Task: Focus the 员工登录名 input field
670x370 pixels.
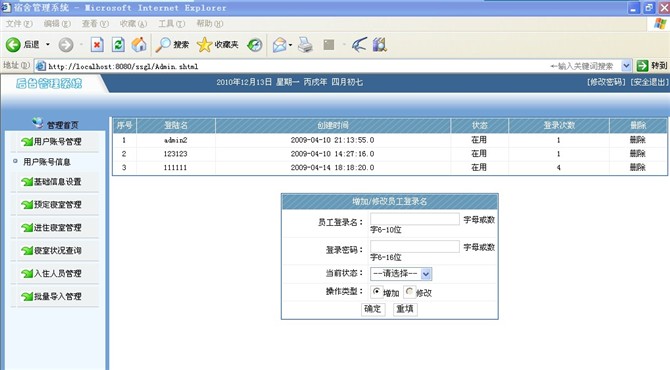Action: [x=415, y=219]
